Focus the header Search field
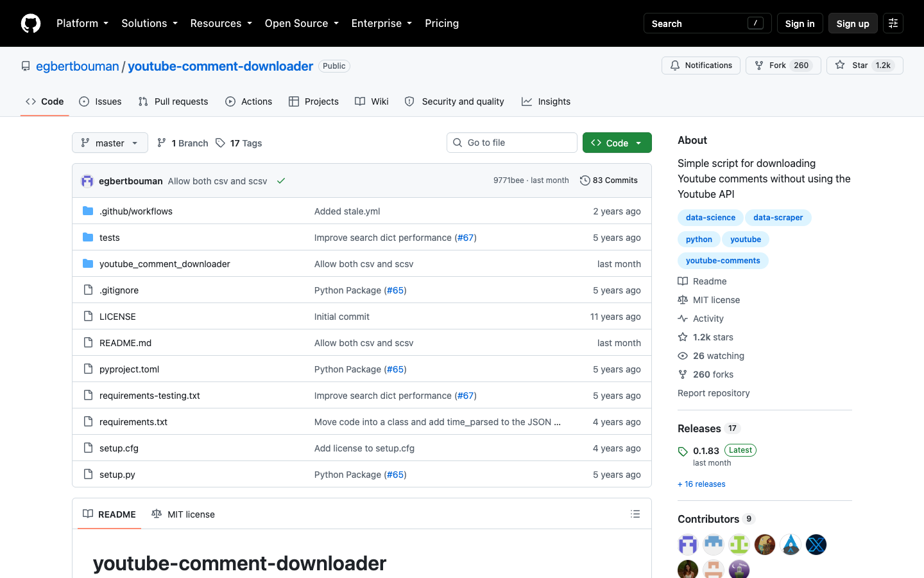Screen dimensions: 924x578 707,23
